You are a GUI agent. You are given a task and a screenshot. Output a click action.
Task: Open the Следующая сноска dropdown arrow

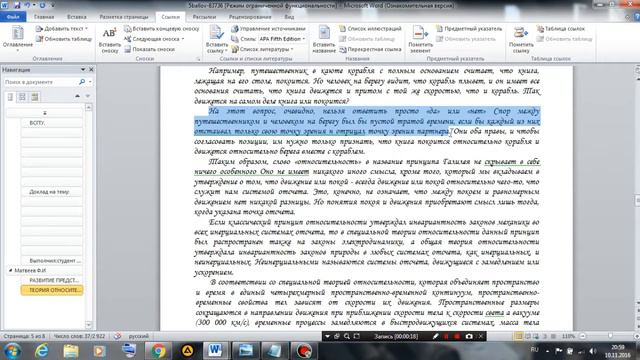tap(183, 39)
